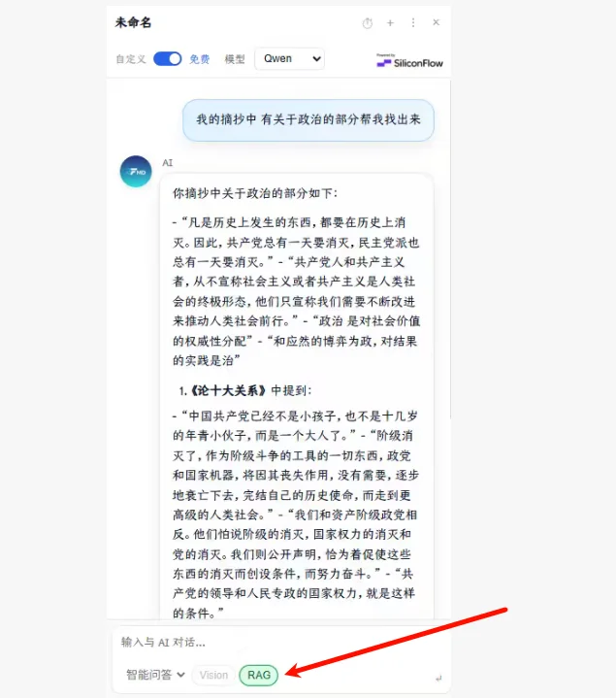Disable the RAG toggle
This screenshot has width=616, height=698.
click(x=259, y=675)
